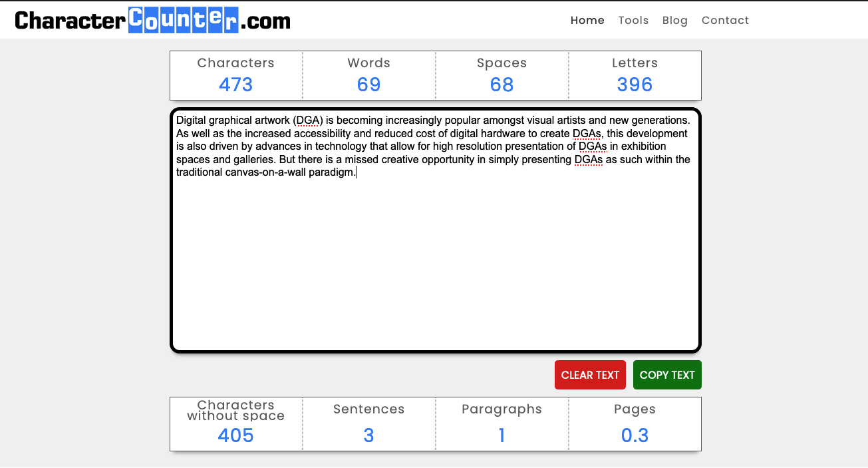Click the Letters label
868x468 pixels.
pyautogui.click(x=635, y=63)
